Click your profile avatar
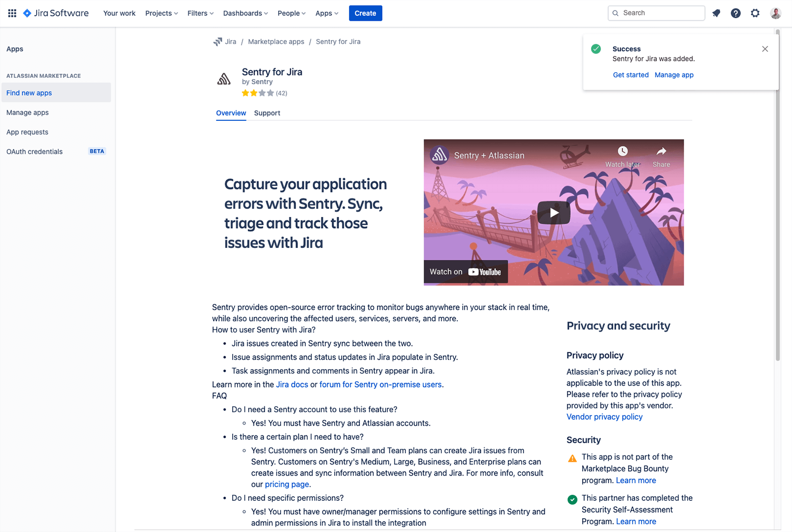The image size is (792, 532). pyautogui.click(x=775, y=13)
